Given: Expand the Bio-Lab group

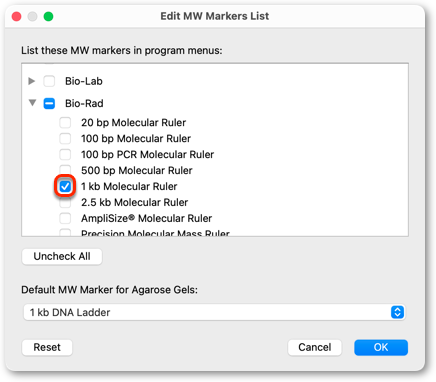Looking at the screenshot, I should pos(32,81).
